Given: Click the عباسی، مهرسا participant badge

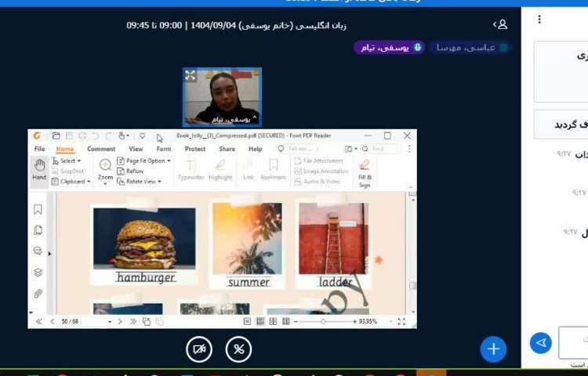Looking at the screenshot, I should point(470,48).
